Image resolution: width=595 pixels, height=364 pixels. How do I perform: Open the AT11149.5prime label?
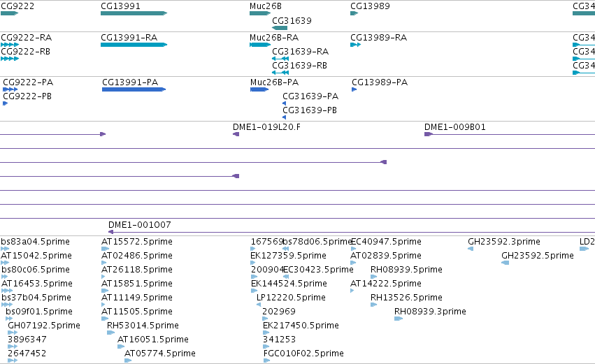coord(136,298)
